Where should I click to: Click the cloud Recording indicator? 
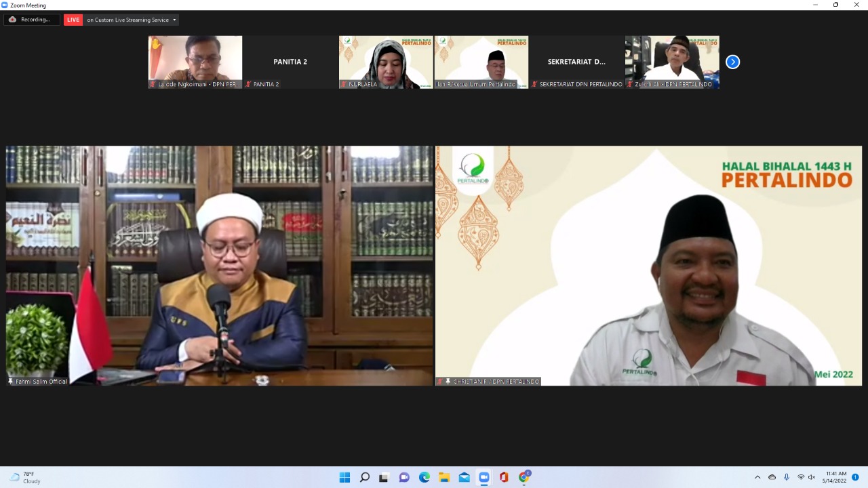[31, 20]
